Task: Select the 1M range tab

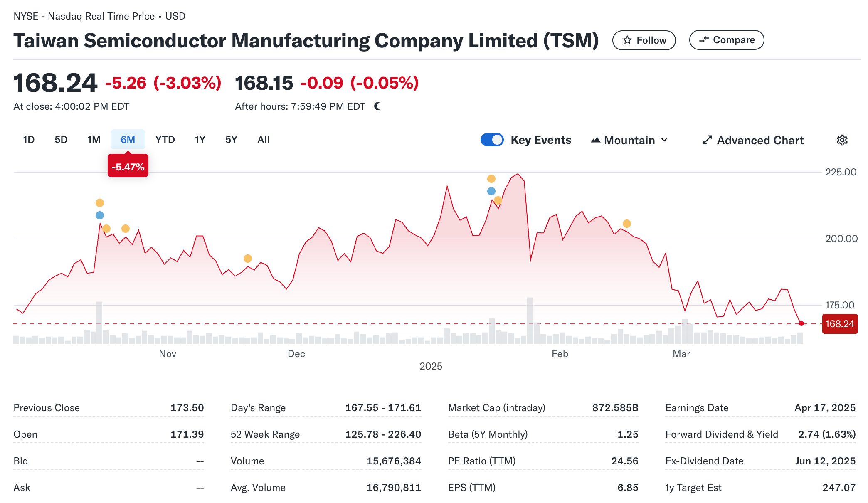Action: point(94,140)
